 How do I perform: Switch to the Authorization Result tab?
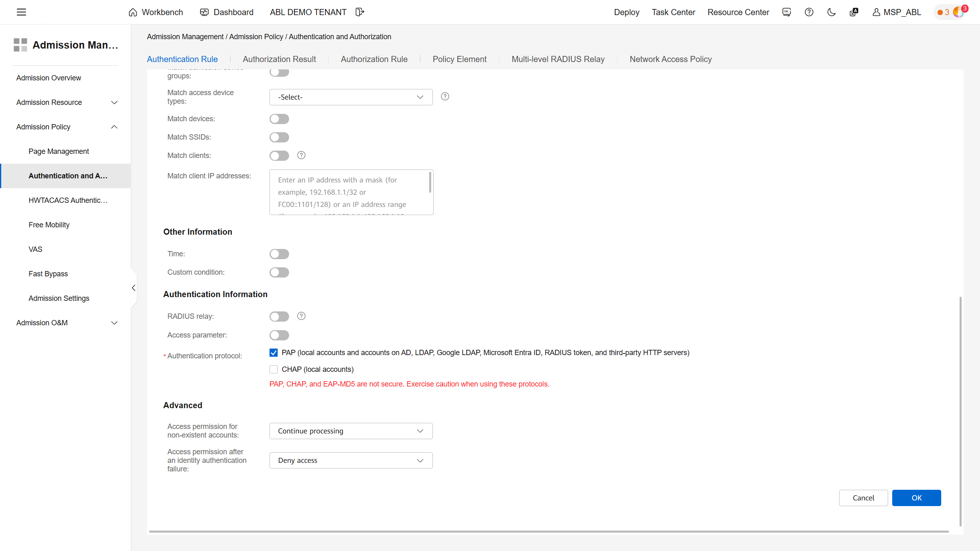pyautogui.click(x=279, y=59)
